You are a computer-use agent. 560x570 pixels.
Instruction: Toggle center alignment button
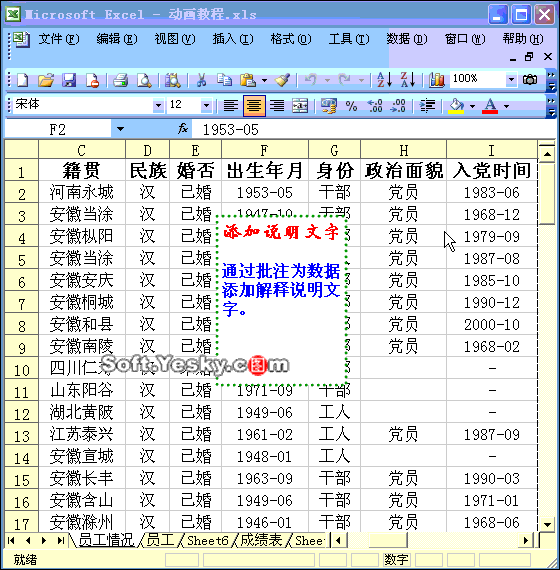pyautogui.click(x=254, y=106)
